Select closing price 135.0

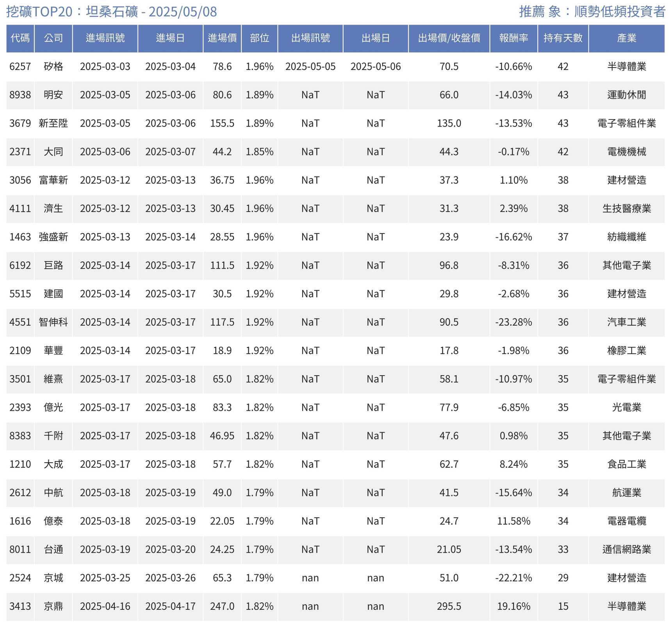449,123
